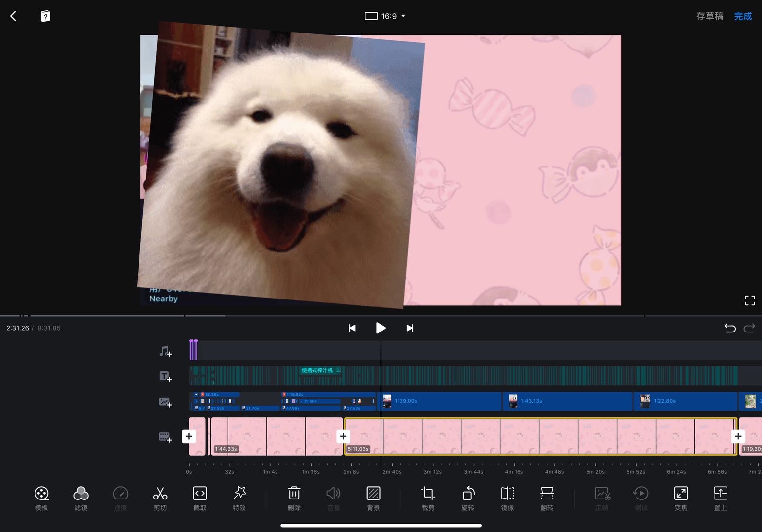Rotate the clip with 旋转
Image resolution: width=762 pixels, height=532 pixels.
point(468,498)
